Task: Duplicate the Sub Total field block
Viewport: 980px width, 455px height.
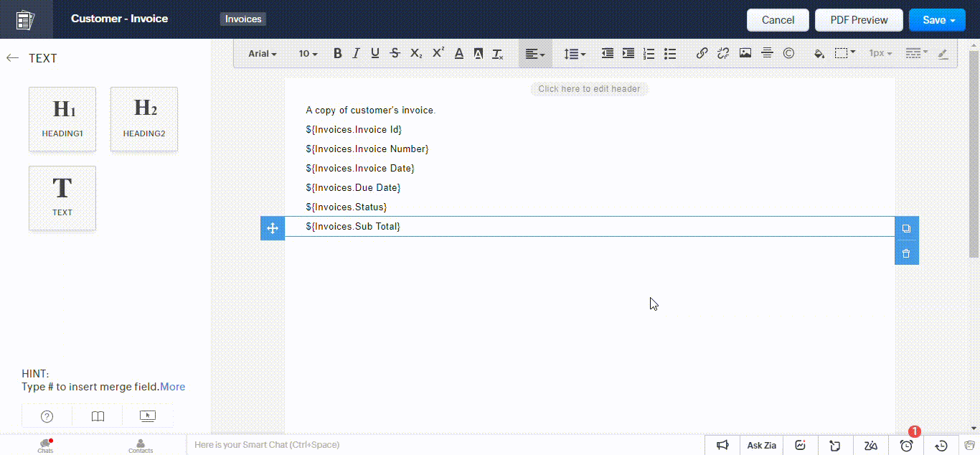Action: 906,227
